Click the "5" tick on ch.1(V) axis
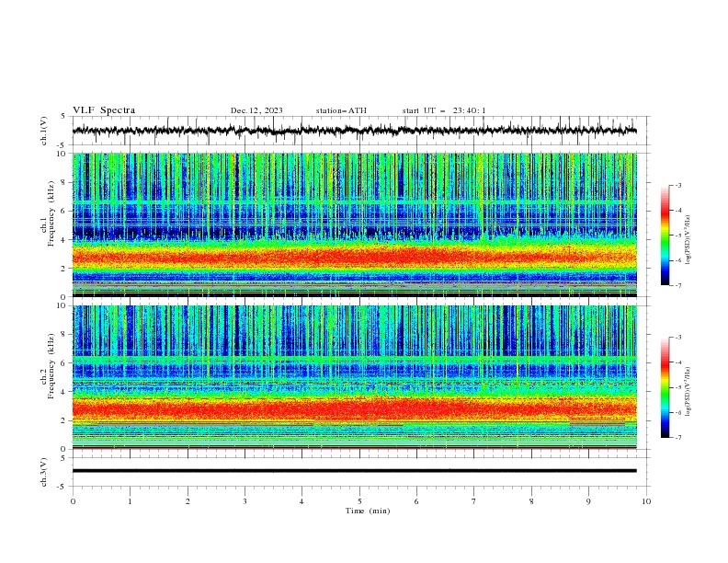The width and height of the screenshot is (728, 563). pyautogui.click(x=63, y=117)
